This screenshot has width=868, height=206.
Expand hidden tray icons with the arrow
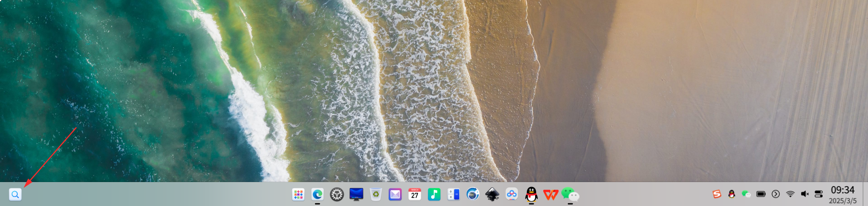click(776, 194)
